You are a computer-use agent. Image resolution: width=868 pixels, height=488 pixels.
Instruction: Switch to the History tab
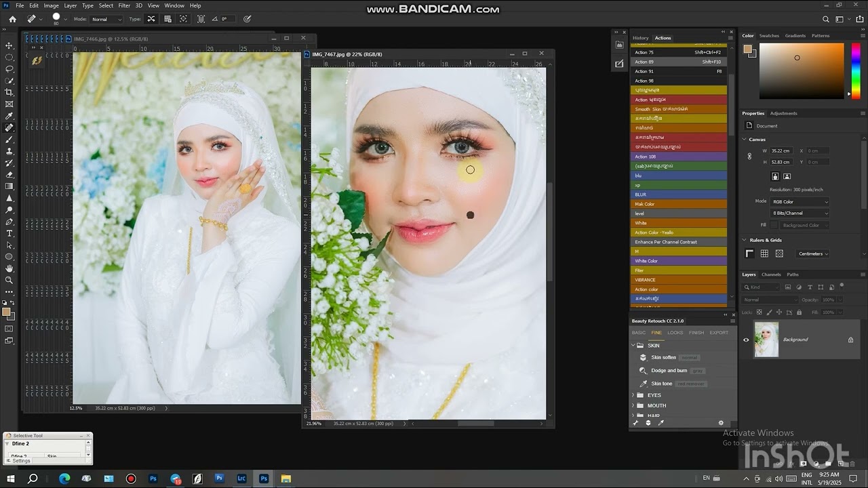pos(640,38)
